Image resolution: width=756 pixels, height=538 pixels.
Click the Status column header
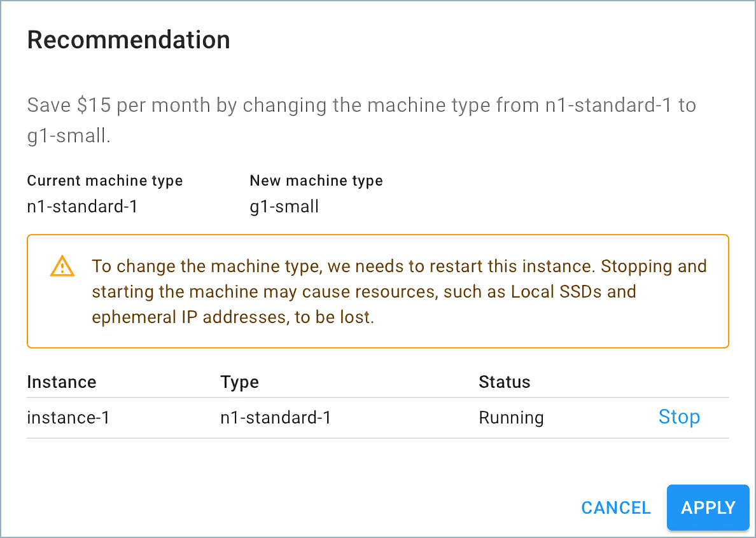(x=504, y=382)
